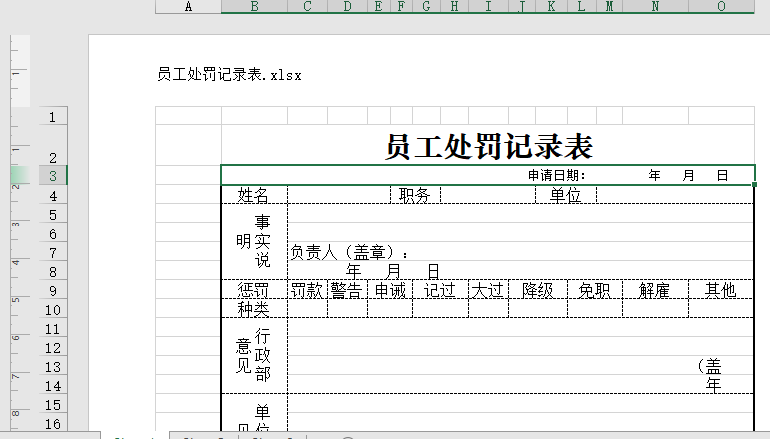Select column A header
This screenshot has width=770, height=439.
[x=188, y=7]
